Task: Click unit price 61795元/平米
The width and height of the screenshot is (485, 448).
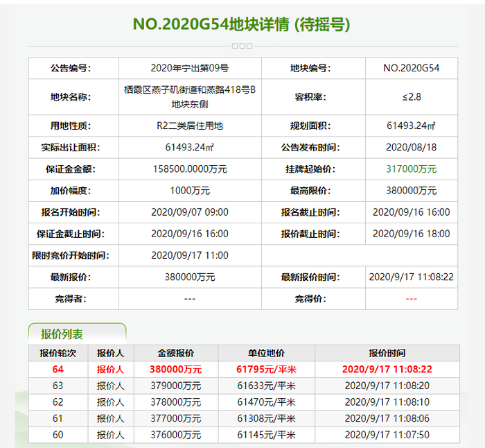Action: (x=266, y=370)
